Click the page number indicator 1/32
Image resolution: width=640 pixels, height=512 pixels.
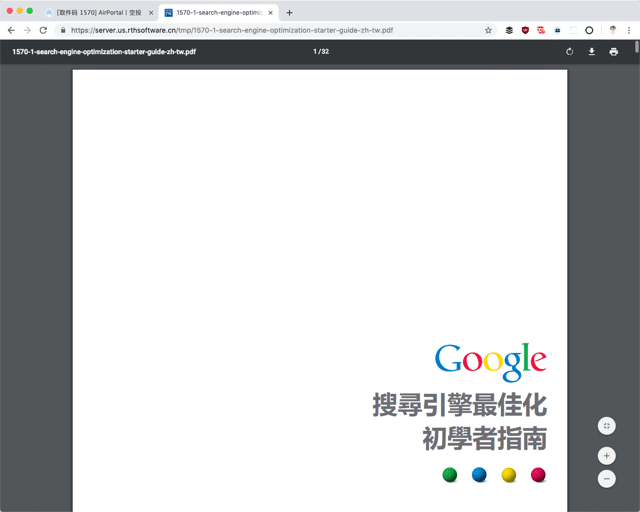click(x=321, y=51)
